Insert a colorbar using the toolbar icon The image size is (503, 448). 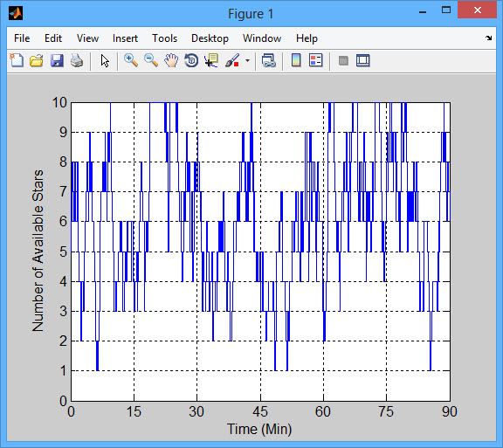point(296,60)
